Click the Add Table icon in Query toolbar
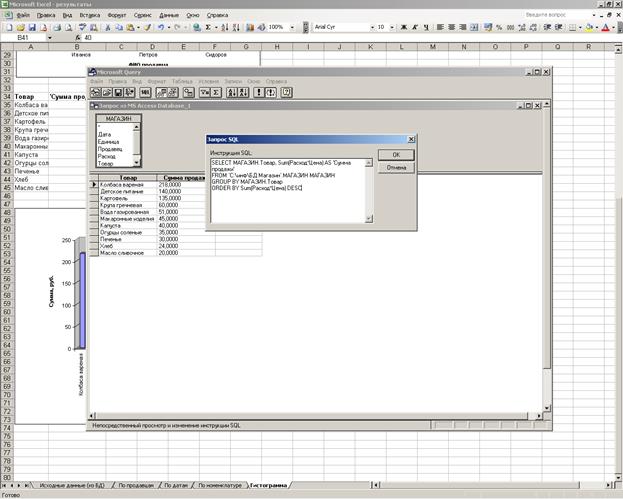Image resolution: width=623 pixels, height=499 pixels. tap(191, 92)
